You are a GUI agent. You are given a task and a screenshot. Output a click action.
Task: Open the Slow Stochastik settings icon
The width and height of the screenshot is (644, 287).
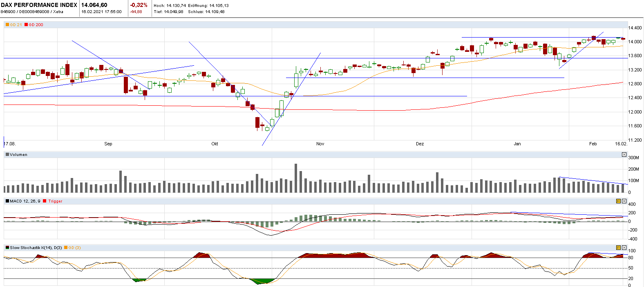619,247
